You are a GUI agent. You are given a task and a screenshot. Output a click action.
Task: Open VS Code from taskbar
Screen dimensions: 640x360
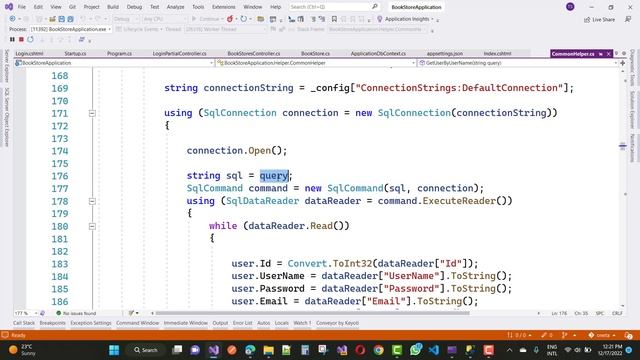click(433, 350)
